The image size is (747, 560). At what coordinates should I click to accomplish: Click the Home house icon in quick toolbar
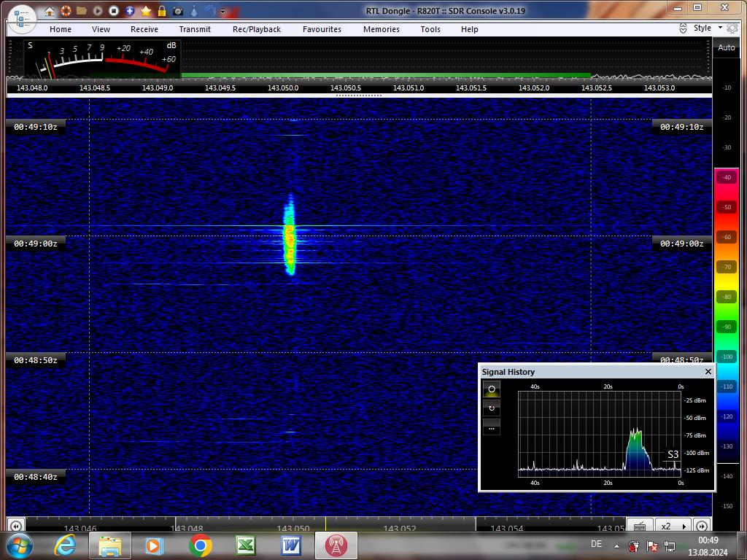tap(50, 11)
